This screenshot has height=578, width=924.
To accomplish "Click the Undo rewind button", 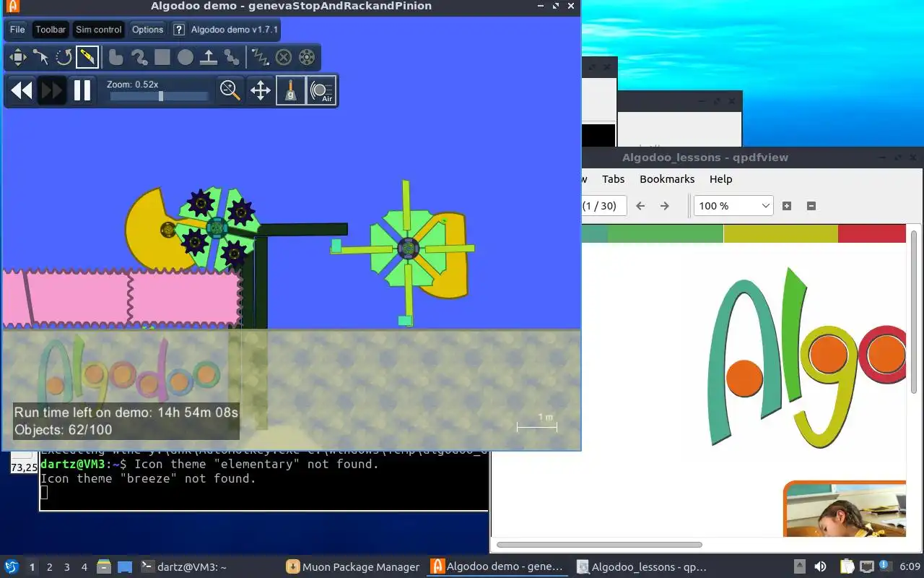I will coord(22,90).
